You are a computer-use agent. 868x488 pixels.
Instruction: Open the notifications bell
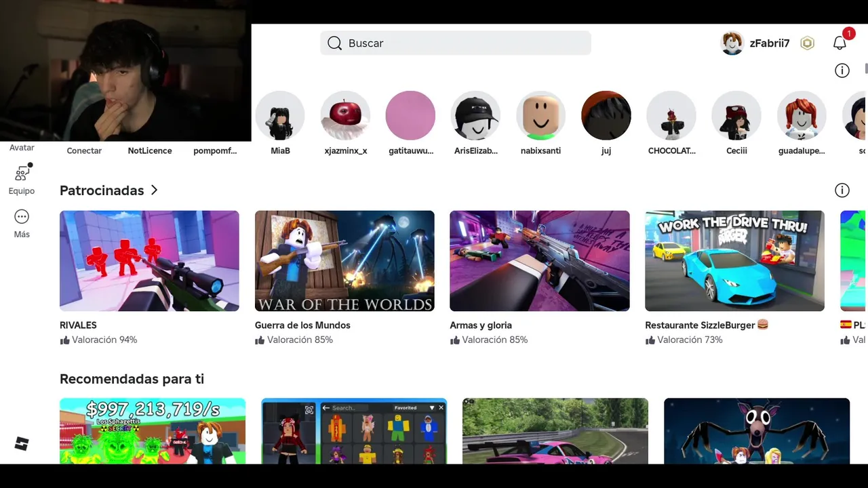click(x=840, y=43)
